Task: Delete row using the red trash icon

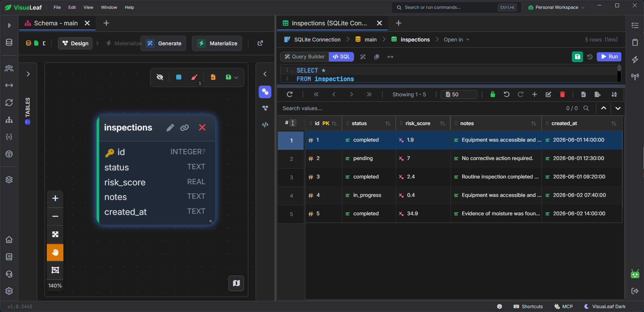Action: (x=562, y=94)
